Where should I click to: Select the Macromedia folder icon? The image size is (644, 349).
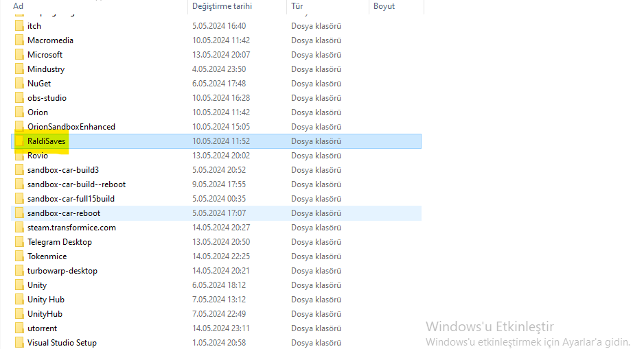[19, 40]
